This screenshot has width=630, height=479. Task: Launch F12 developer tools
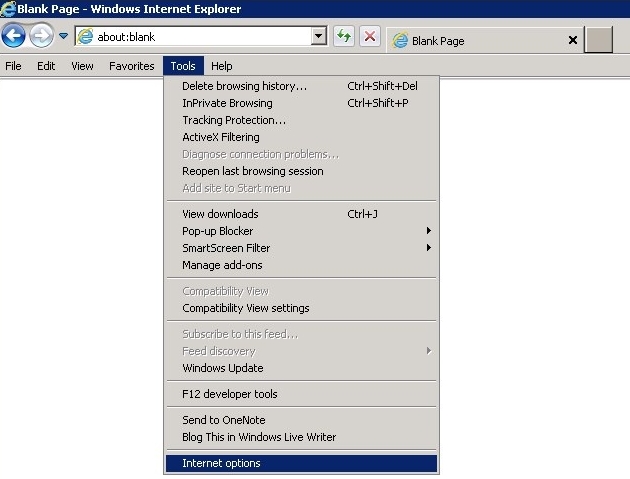(x=230, y=394)
